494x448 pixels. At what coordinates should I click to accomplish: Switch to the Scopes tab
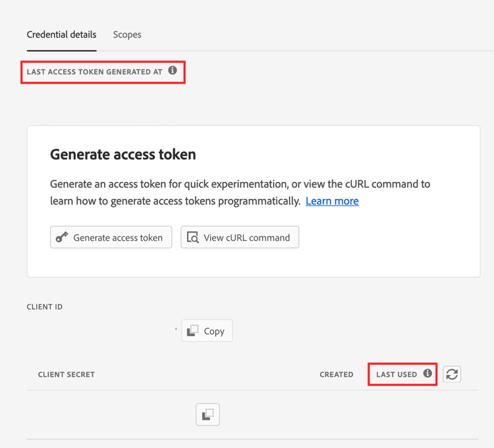[127, 35]
